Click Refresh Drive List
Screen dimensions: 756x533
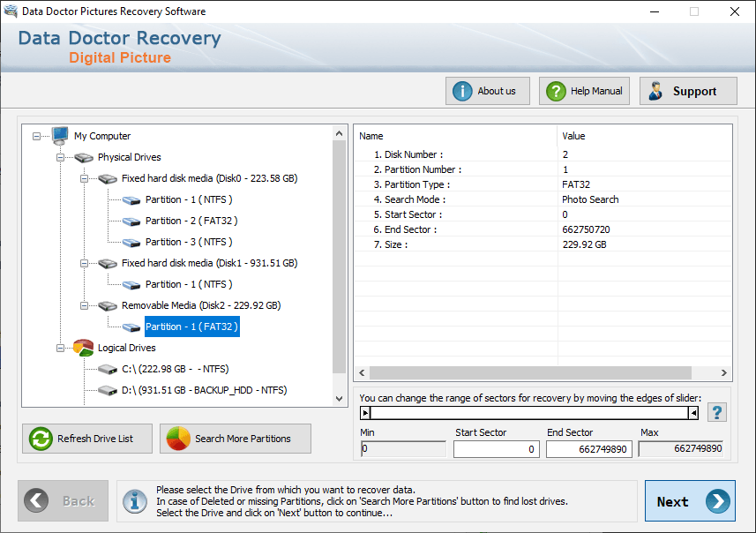coord(87,439)
